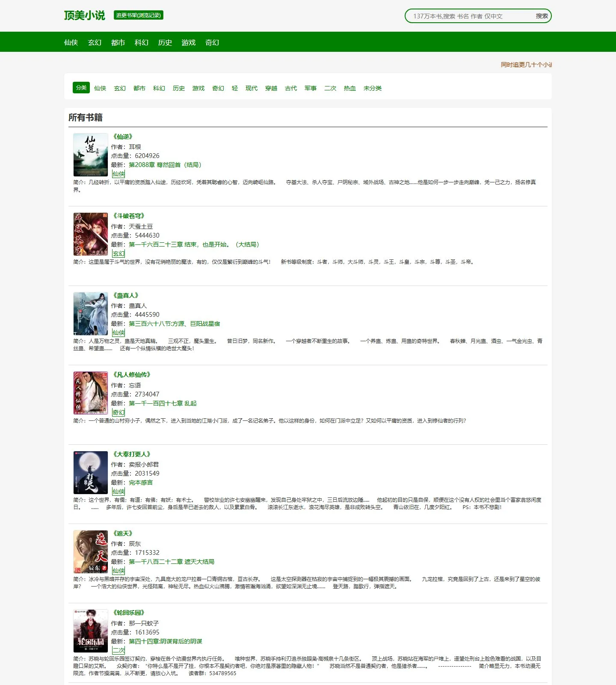Screen dimensions: 616x685
Task: Select 历史 in category filter row
Action: point(179,88)
